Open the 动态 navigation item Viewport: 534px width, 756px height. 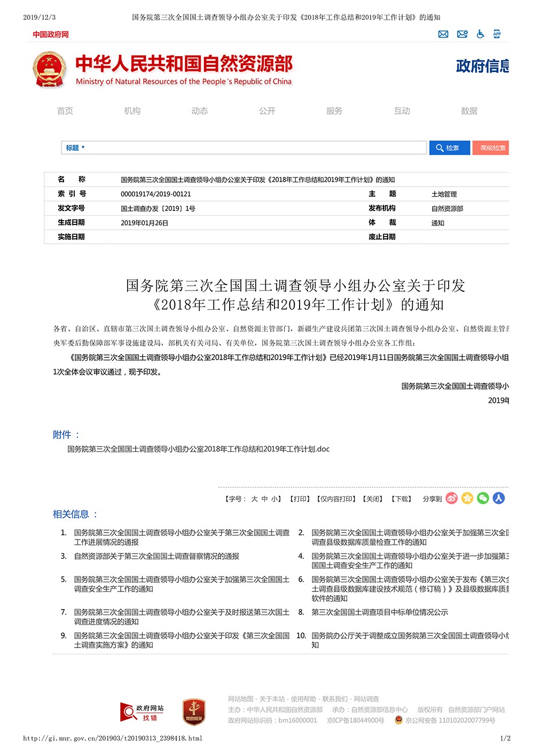(200, 111)
